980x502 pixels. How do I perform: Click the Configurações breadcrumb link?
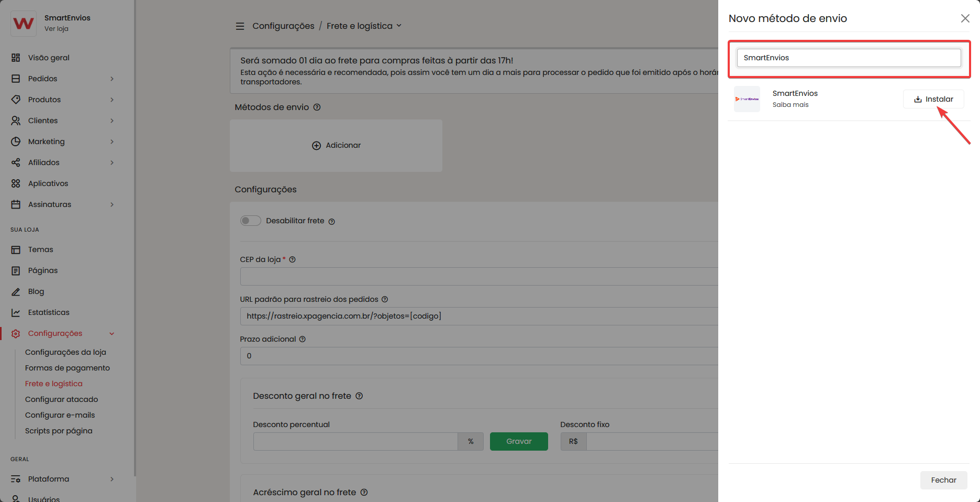283,26
